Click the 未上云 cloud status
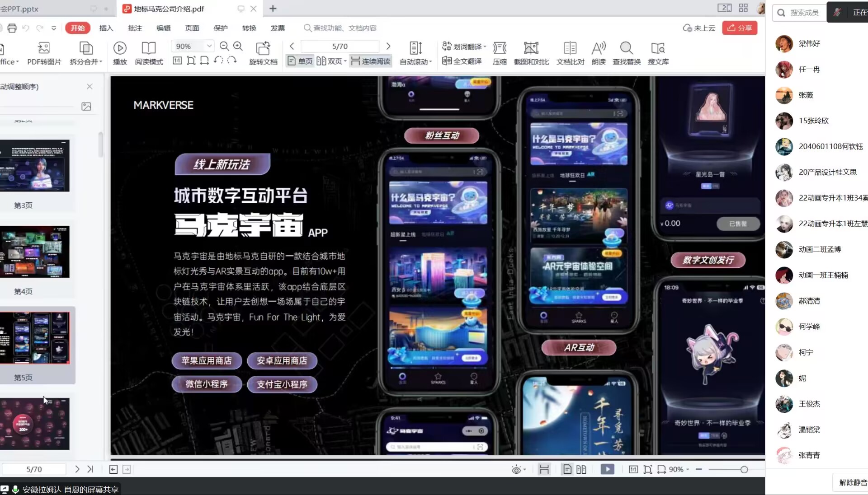868x495 pixels. point(699,28)
